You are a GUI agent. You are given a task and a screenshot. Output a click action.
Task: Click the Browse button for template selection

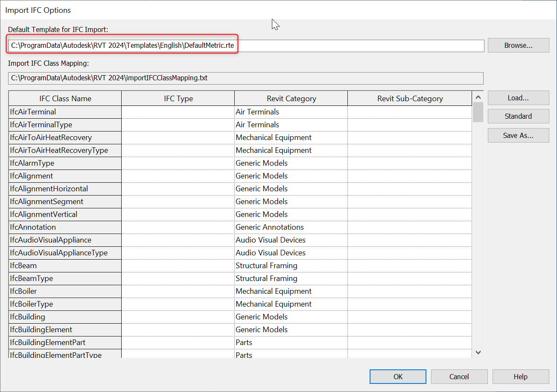click(518, 45)
